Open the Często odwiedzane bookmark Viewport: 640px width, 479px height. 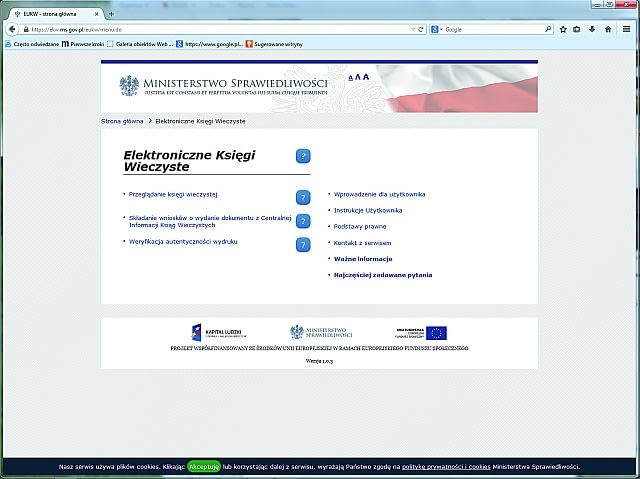[32, 44]
